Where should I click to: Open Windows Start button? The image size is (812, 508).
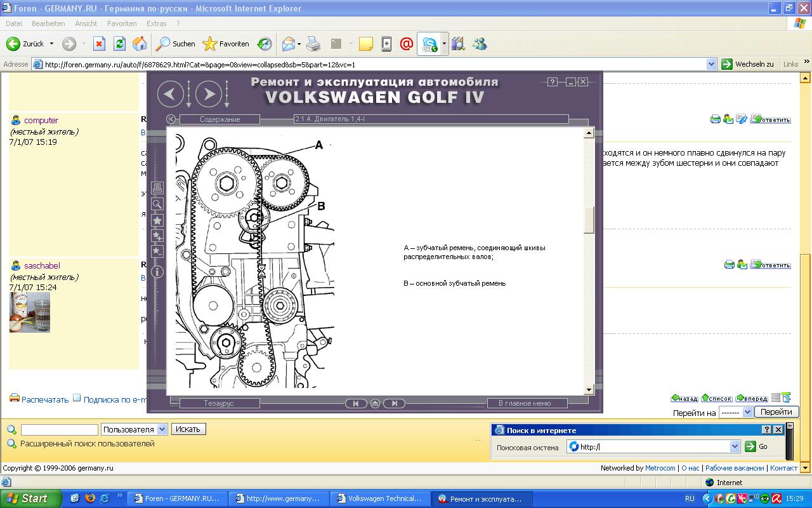point(31,498)
